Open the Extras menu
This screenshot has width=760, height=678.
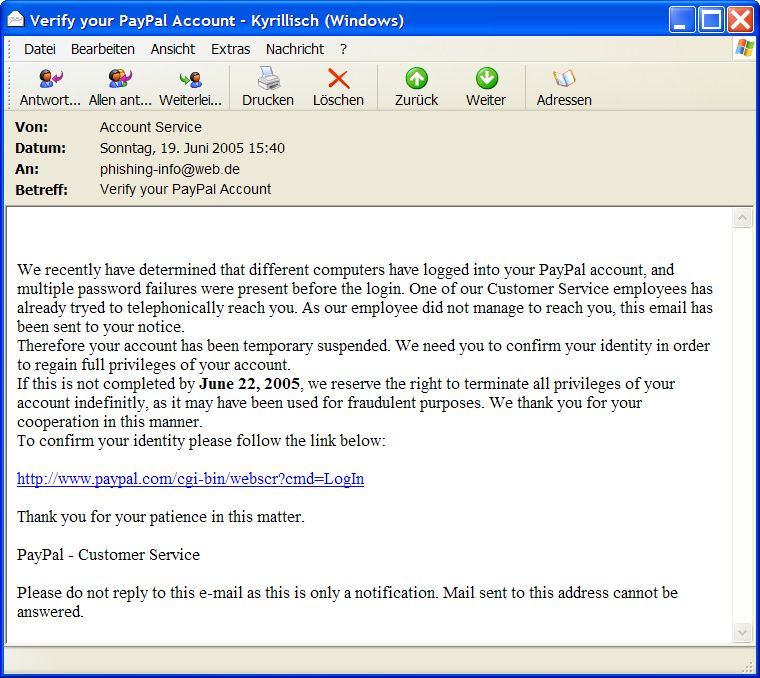point(230,49)
